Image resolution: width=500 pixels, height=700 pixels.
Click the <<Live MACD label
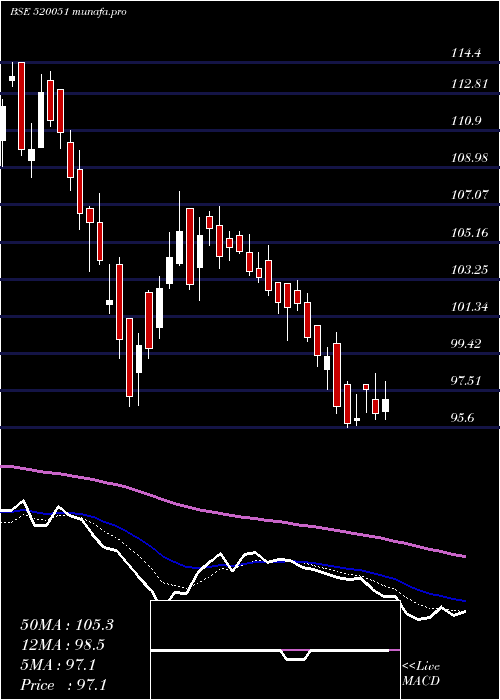point(421,674)
